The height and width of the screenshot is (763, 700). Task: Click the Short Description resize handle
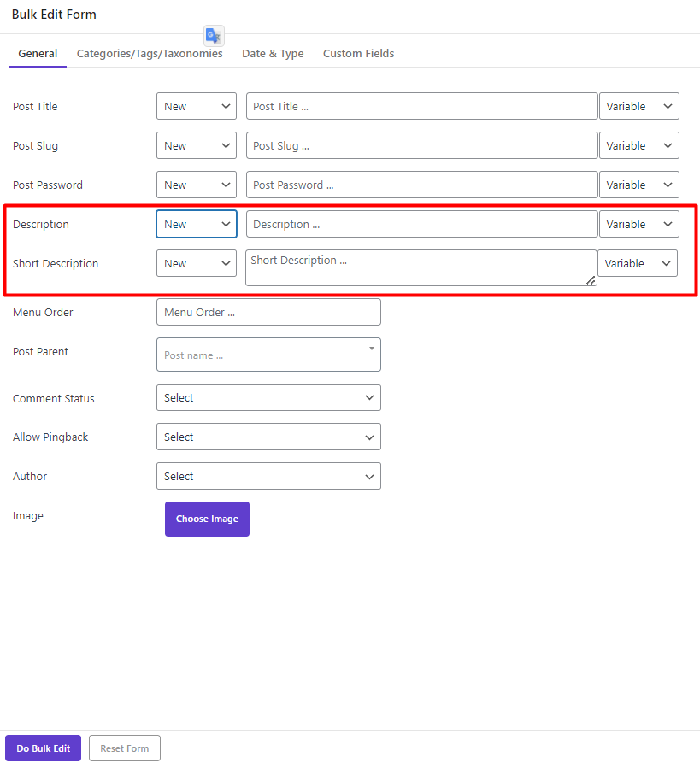tap(591, 280)
